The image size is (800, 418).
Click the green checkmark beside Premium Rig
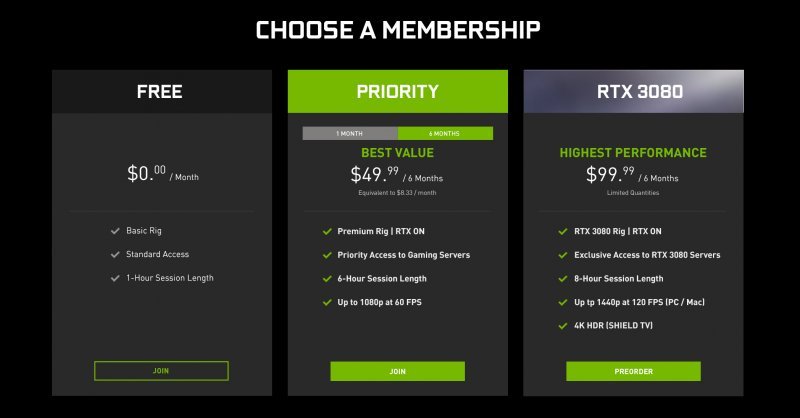[327, 231]
